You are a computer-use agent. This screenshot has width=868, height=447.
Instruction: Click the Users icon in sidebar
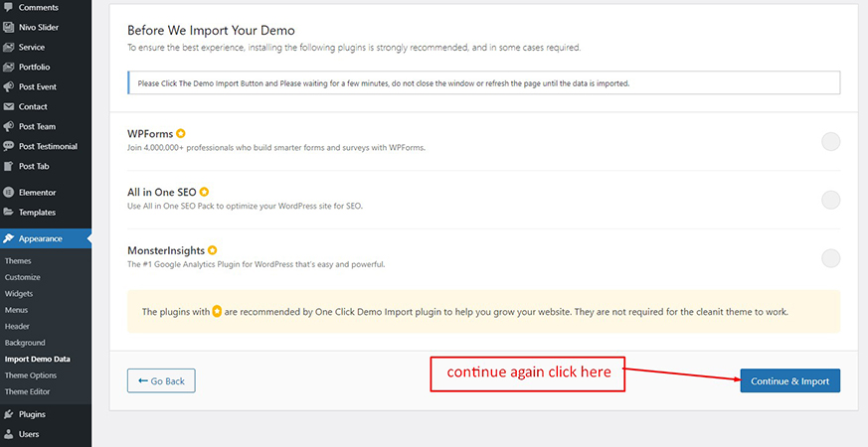pos(9,434)
